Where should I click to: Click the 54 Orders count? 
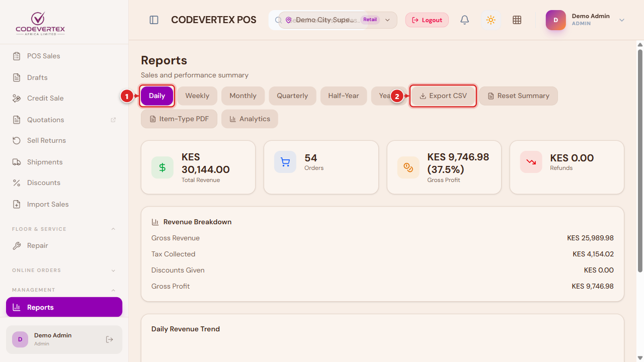coord(311,158)
